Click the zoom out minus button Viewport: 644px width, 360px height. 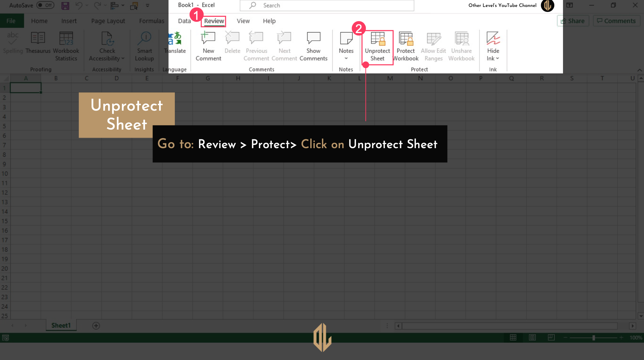tap(565, 338)
